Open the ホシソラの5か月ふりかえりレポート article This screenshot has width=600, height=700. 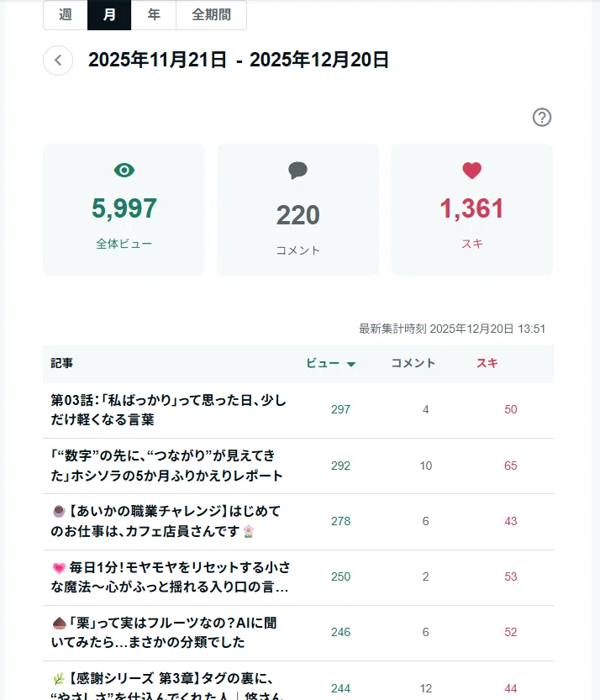tap(166, 466)
